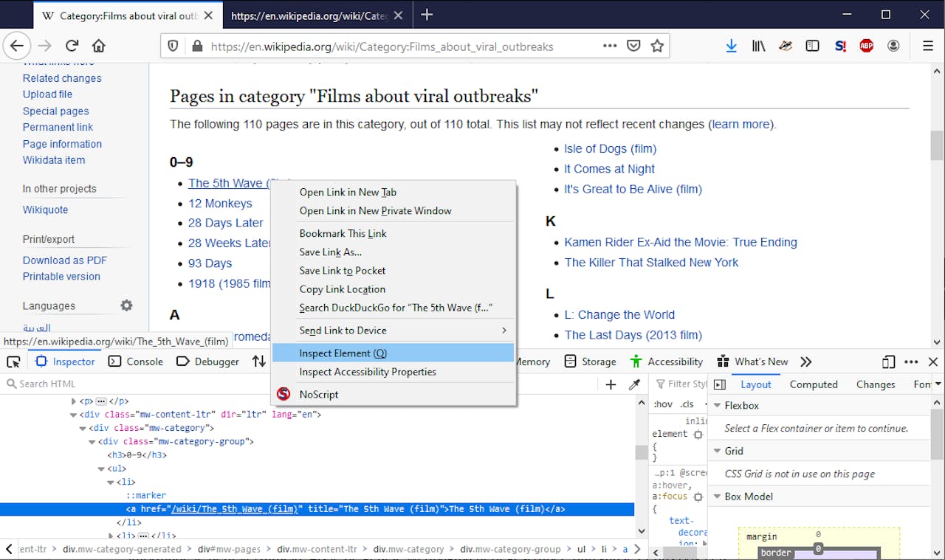Click the learn more link
The image size is (945, 560).
740,124
